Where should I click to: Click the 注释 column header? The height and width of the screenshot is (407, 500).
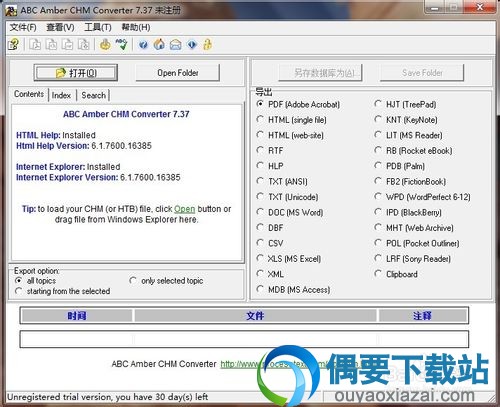tap(422, 316)
